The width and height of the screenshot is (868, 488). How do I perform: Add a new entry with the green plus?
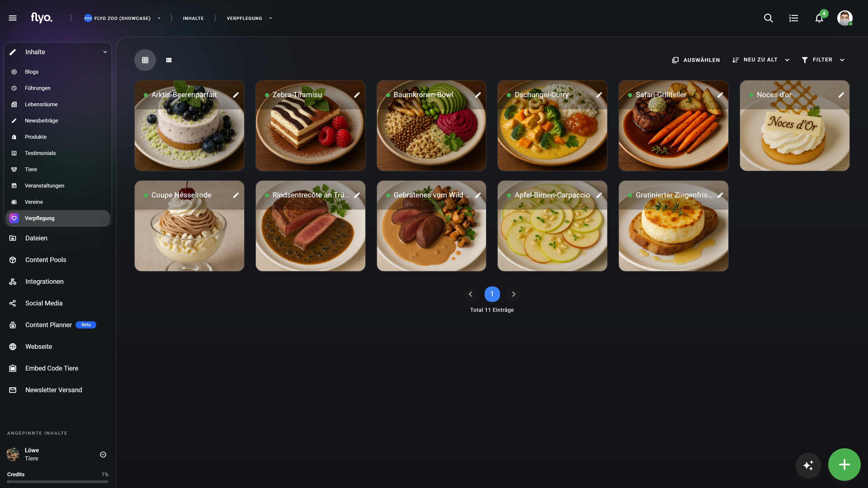pos(844,465)
